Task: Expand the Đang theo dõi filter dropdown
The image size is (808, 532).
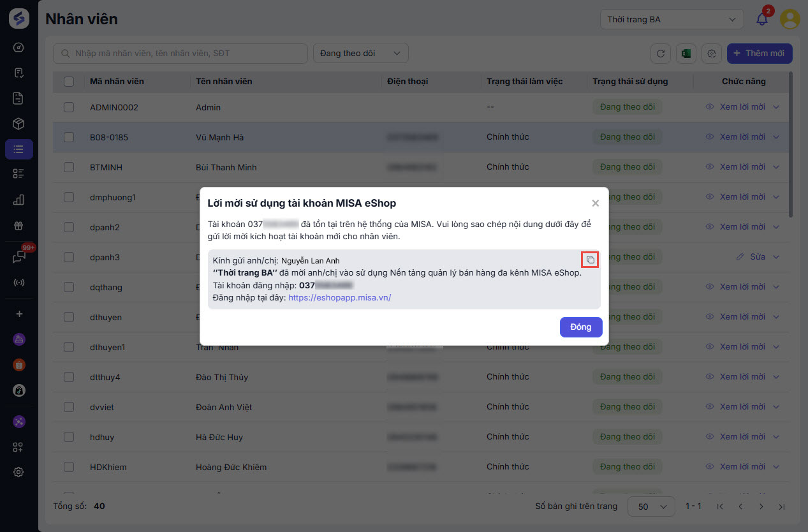Action: [360, 54]
